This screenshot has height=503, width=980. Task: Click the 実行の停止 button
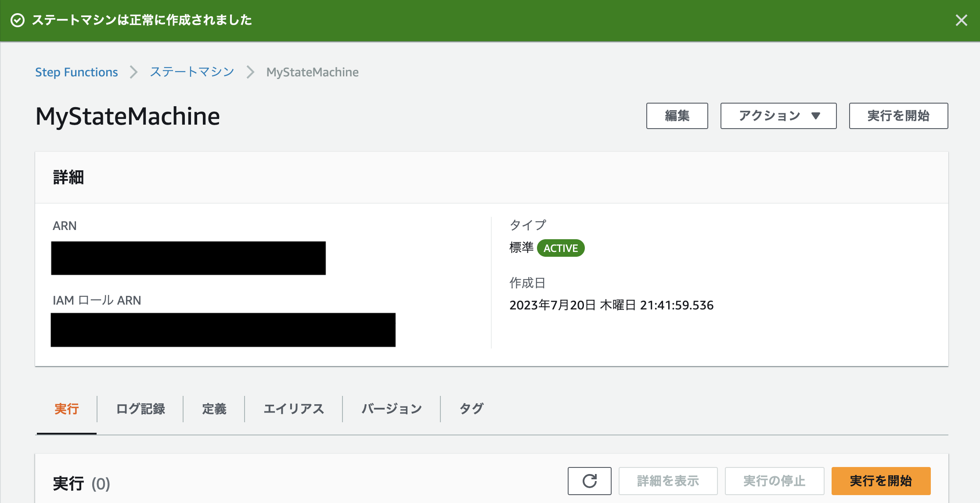click(x=774, y=481)
